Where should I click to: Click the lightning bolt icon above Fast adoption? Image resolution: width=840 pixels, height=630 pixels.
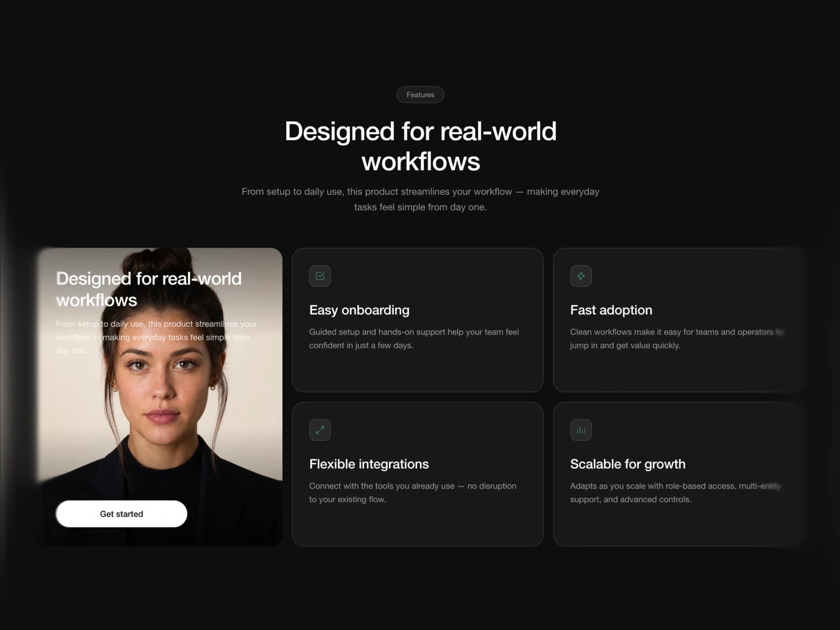pyautogui.click(x=581, y=276)
